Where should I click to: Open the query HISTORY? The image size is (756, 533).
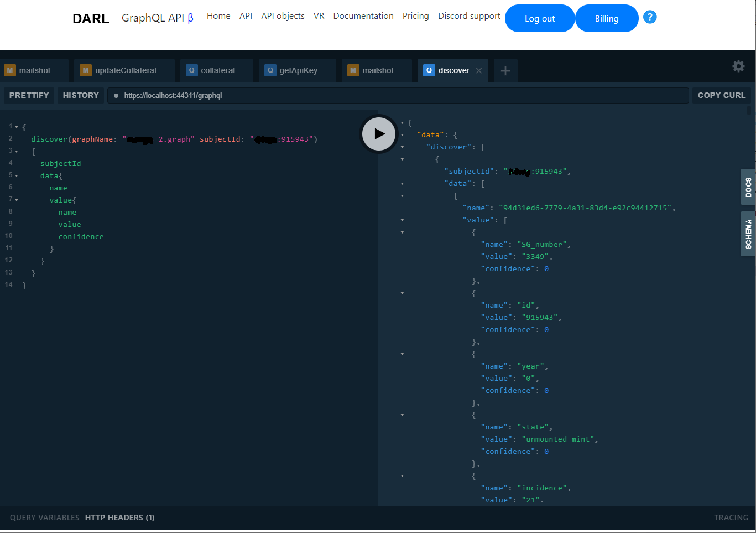pos(81,95)
